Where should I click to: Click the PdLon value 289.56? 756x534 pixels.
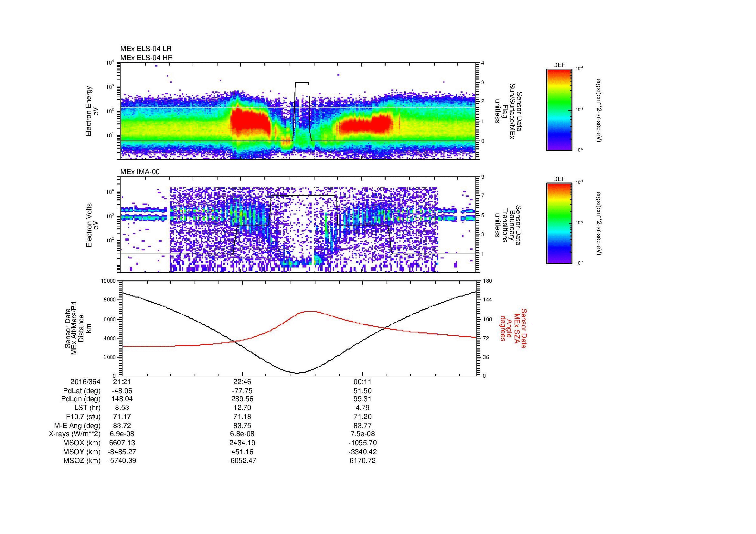point(242,399)
